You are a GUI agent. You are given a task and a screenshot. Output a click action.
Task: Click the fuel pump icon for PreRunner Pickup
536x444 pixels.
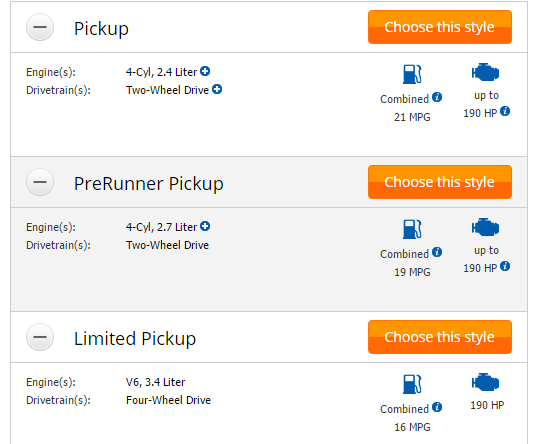coord(412,229)
